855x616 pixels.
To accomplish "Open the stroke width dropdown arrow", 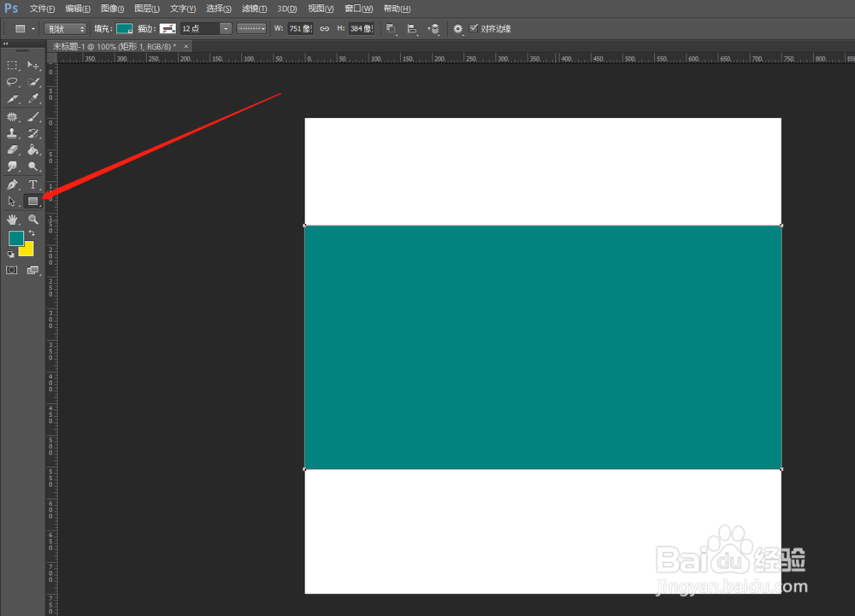I will click(x=225, y=29).
